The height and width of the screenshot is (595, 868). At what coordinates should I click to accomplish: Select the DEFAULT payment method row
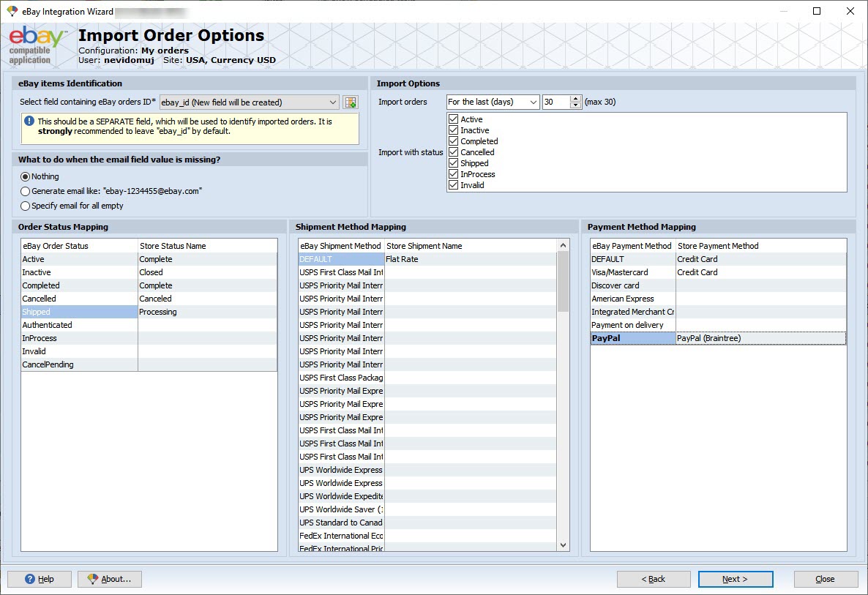633,259
